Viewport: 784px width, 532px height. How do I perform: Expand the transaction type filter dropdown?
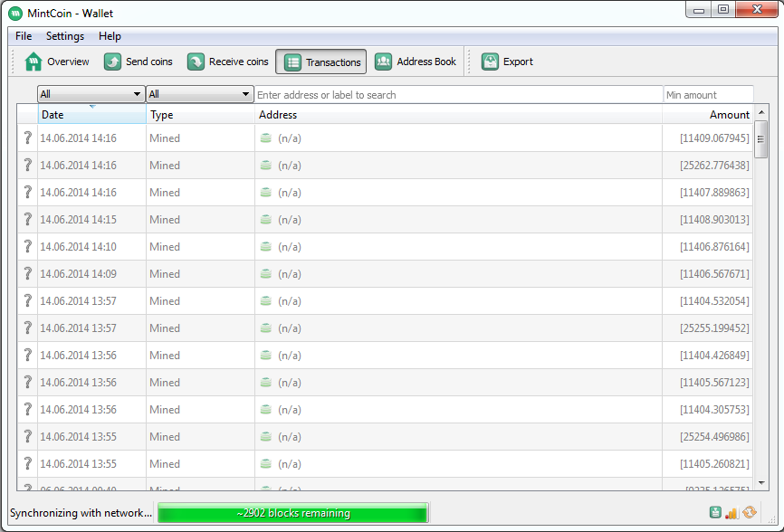coord(199,94)
